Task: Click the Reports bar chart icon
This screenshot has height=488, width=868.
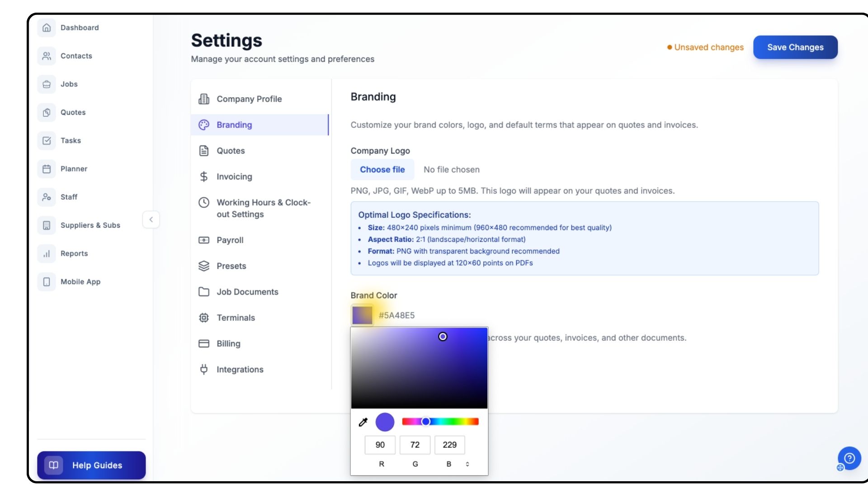Action: pyautogui.click(x=47, y=253)
